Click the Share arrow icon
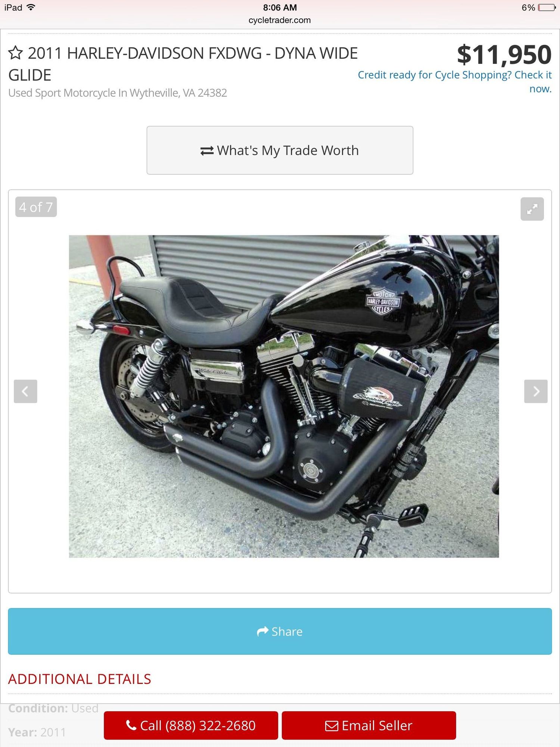 (x=263, y=631)
